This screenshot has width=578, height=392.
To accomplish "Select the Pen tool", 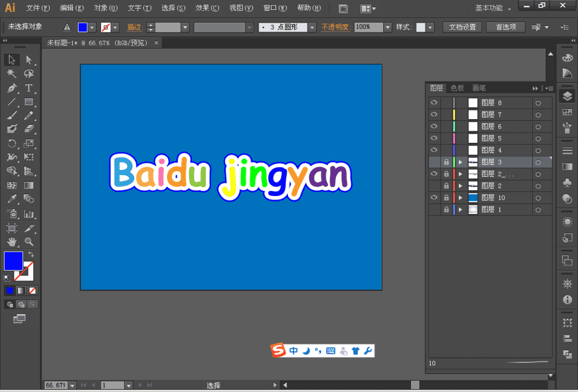I will 12,88.
